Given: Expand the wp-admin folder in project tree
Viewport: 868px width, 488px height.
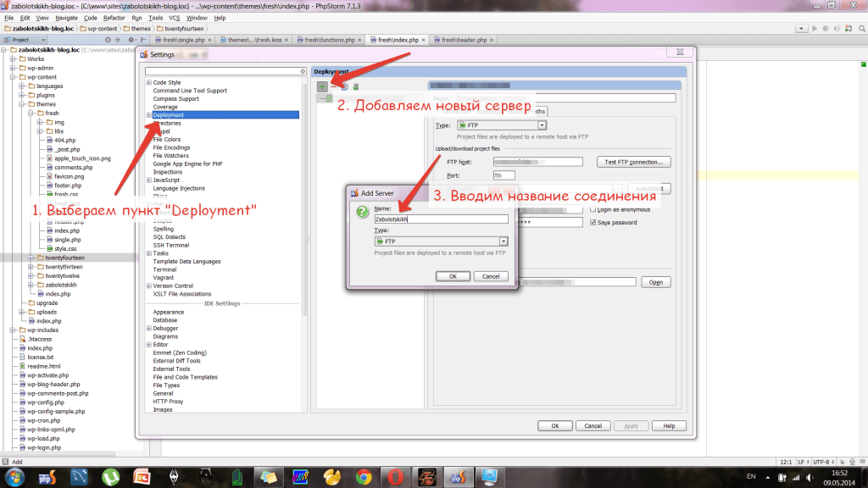Looking at the screenshot, I should pyautogui.click(x=13, y=68).
